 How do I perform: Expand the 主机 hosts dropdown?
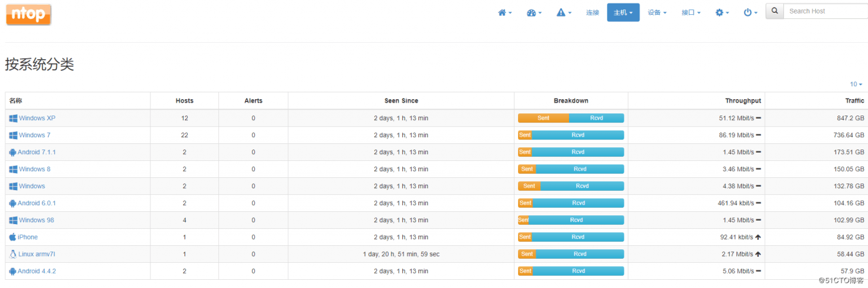(623, 12)
